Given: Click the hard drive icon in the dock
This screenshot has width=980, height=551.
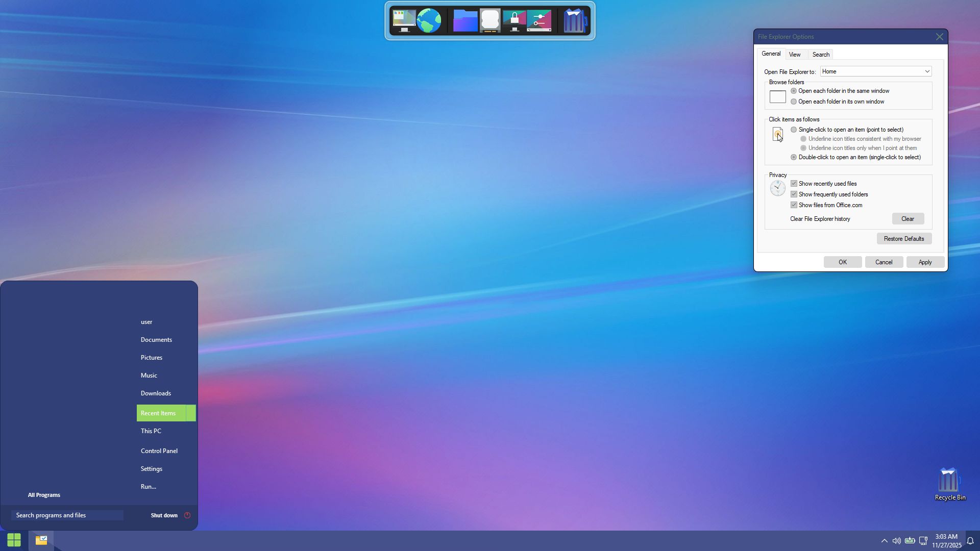Looking at the screenshot, I should [x=490, y=21].
